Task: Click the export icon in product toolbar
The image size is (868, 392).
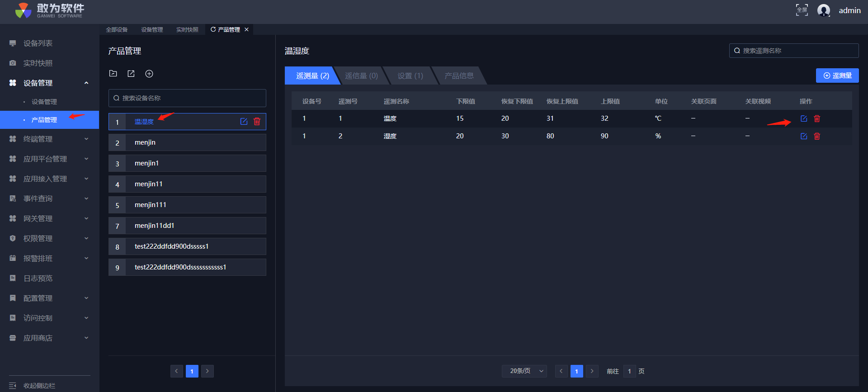Action: click(131, 74)
